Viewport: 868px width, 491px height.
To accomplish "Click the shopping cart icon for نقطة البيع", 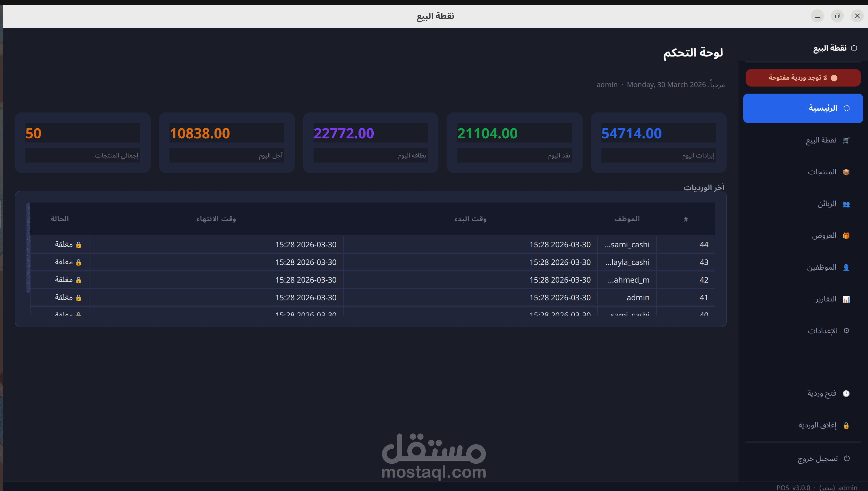I will [x=846, y=140].
